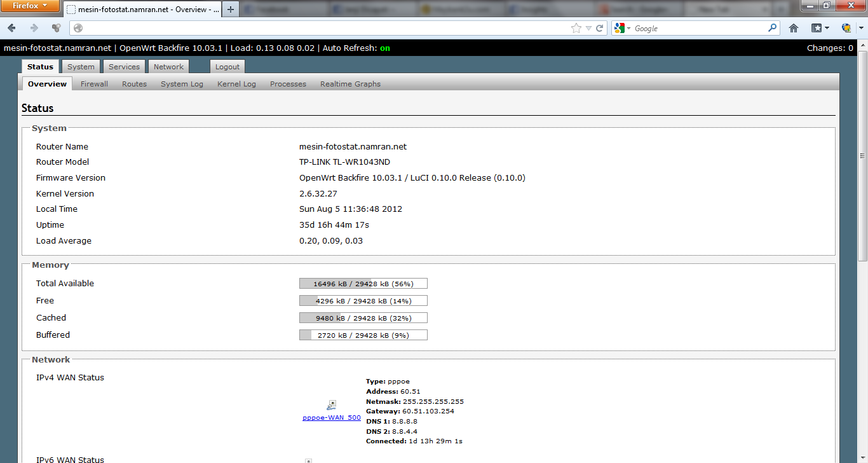Screen dimensions: 868x463
Task: Open the Firewall status subtab
Action: [x=94, y=84]
